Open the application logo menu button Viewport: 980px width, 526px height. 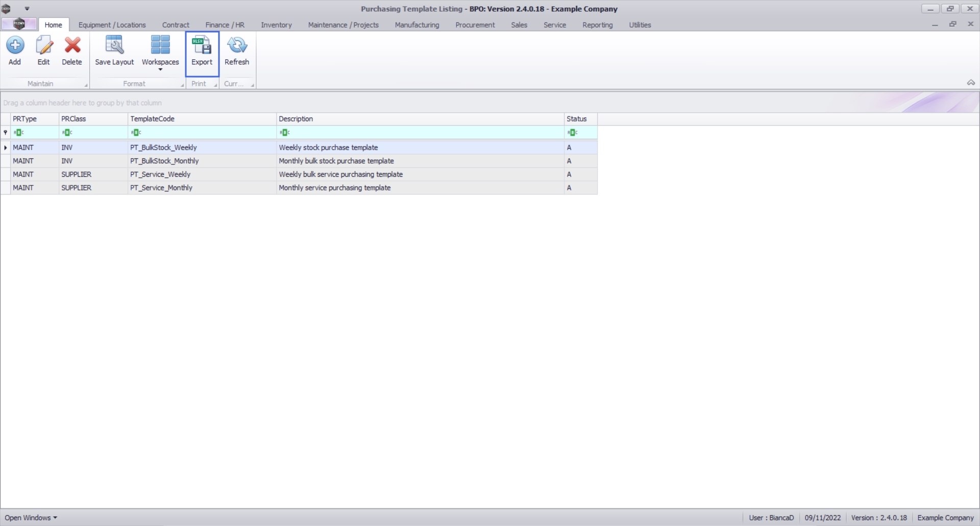[19, 24]
